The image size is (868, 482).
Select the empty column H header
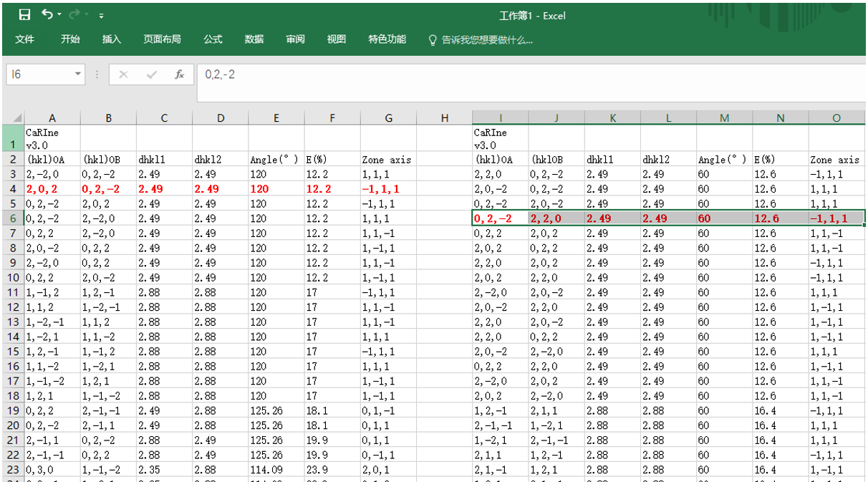[x=445, y=118]
